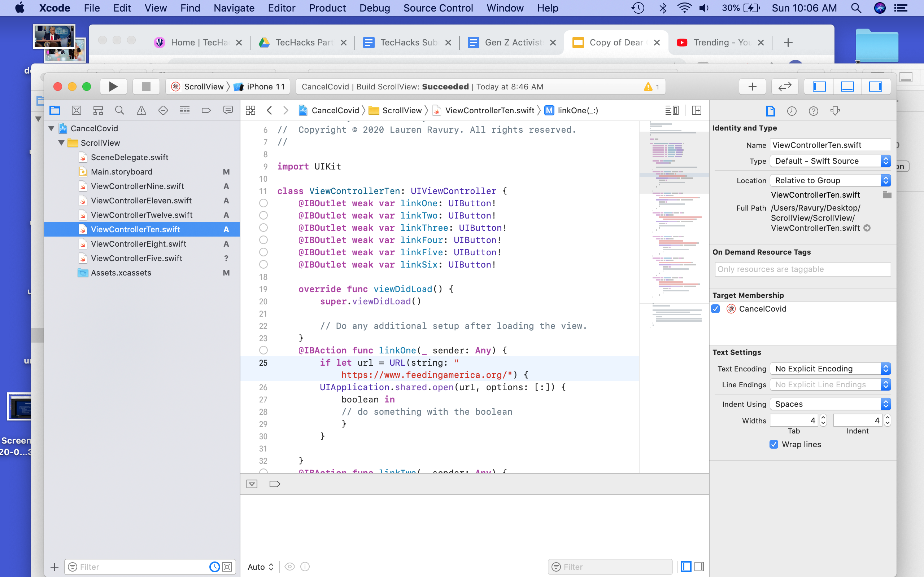Image resolution: width=924 pixels, height=577 pixels.
Task: Click the Library plus button
Action: (x=752, y=87)
